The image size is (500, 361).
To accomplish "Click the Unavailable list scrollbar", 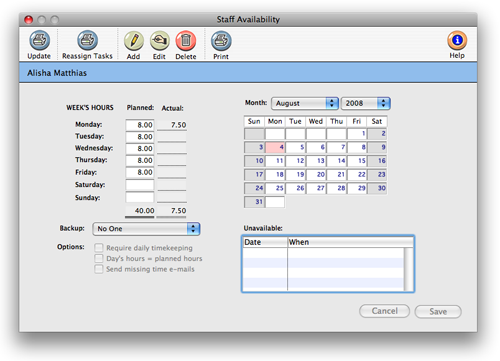I will (x=409, y=269).
